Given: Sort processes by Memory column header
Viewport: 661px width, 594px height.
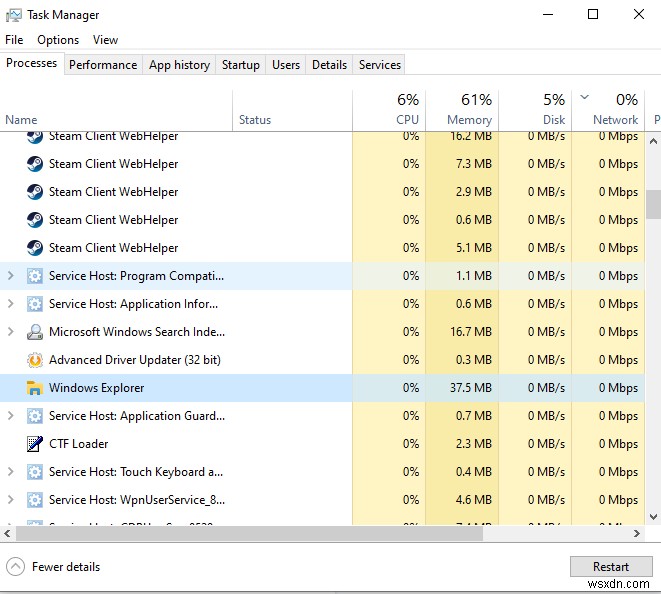Looking at the screenshot, I should point(462,110).
